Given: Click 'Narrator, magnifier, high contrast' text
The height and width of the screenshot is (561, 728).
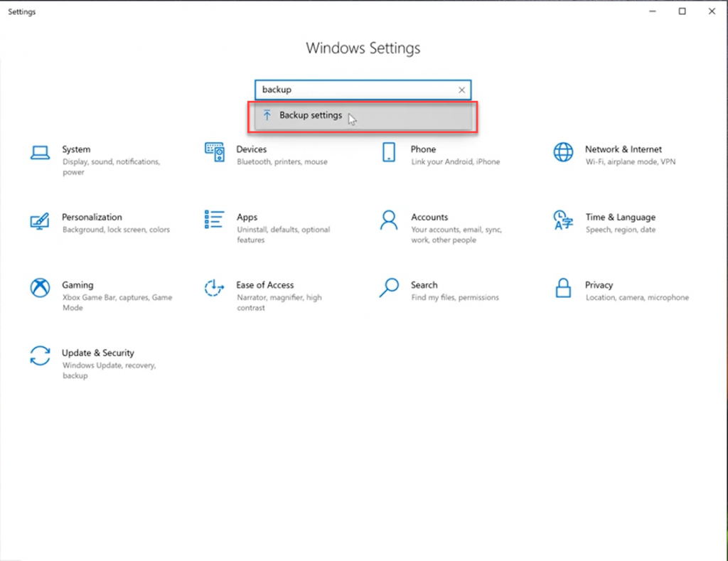Looking at the screenshot, I should pos(279,302).
